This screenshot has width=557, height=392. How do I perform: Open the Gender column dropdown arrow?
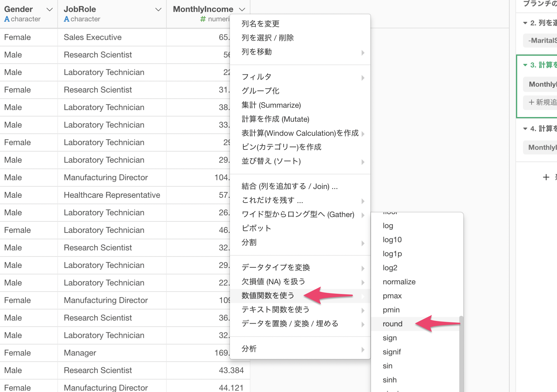(50, 10)
